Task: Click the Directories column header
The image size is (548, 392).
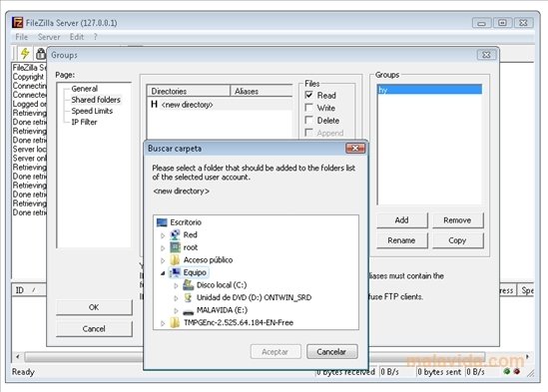Action: pyautogui.click(x=188, y=91)
